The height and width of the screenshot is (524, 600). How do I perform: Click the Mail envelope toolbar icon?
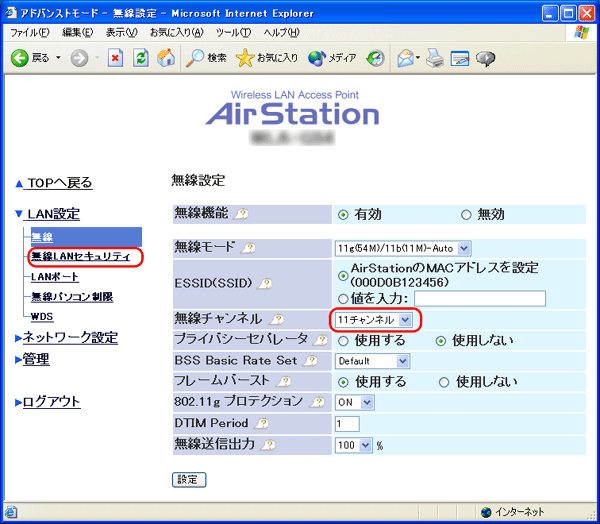click(405, 58)
